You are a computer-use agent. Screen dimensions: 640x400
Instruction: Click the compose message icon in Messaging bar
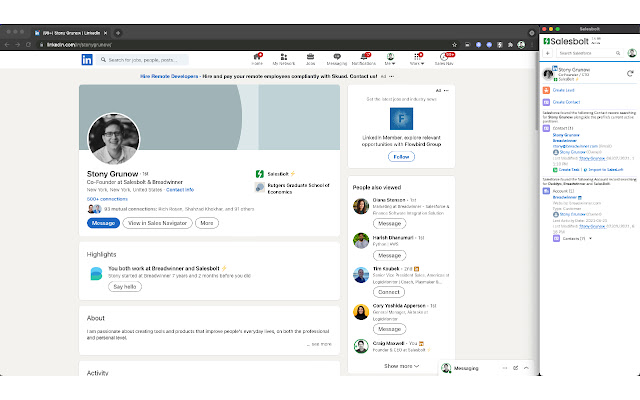(x=516, y=368)
